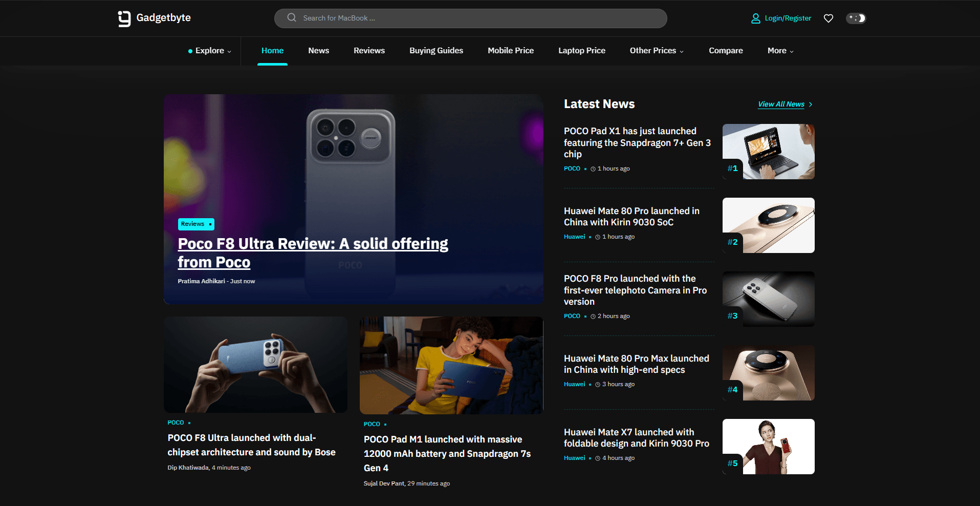Image resolution: width=980 pixels, height=506 pixels.
Task: Select the Compare navigation item
Action: [x=725, y=51]
